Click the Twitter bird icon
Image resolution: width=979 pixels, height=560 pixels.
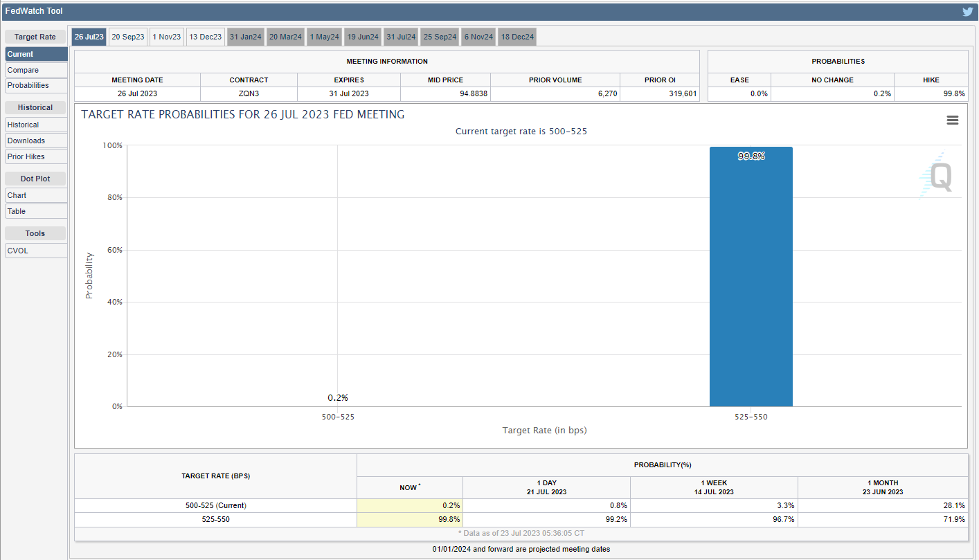[x=967, y=11]
